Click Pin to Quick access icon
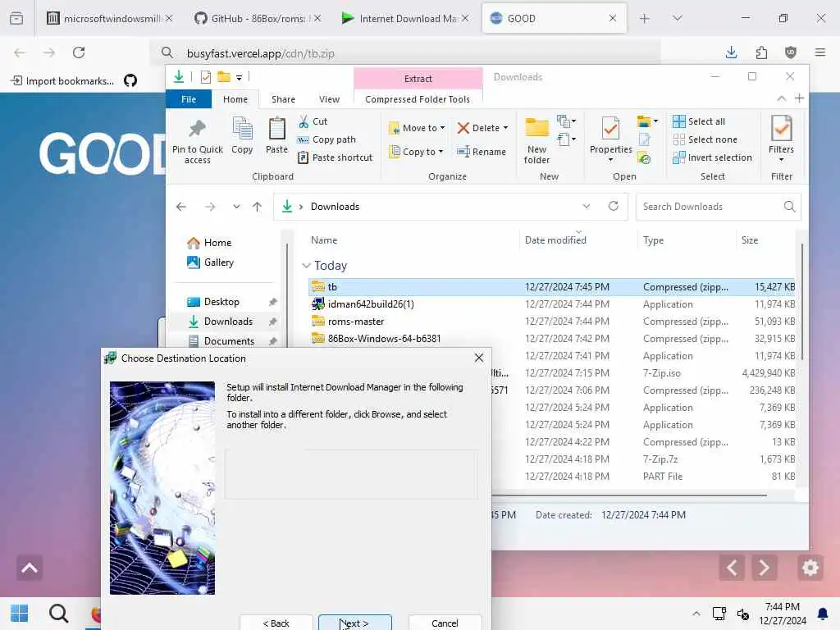This screenshot has height=630, width=840. tap(197, 129)
